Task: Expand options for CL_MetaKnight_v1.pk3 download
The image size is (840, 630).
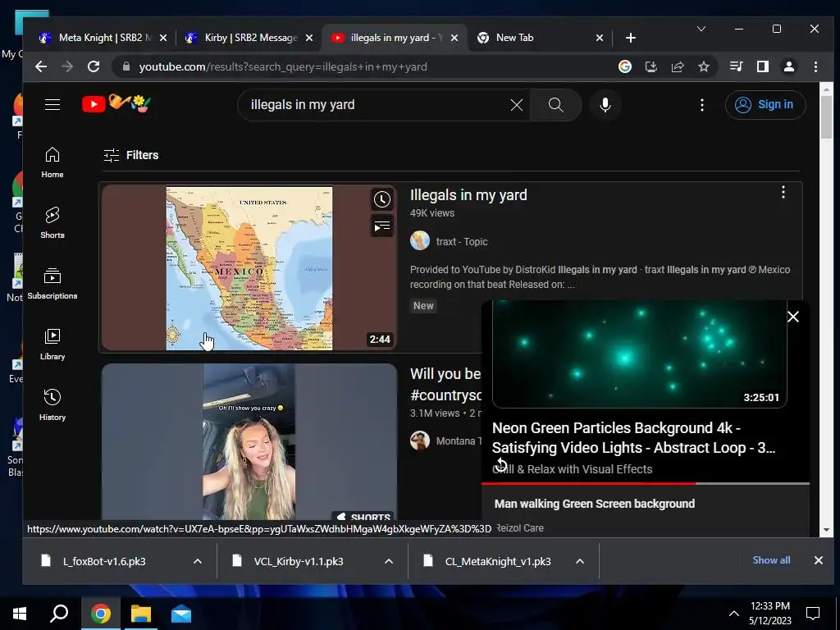Action: (x=580, y=561)
